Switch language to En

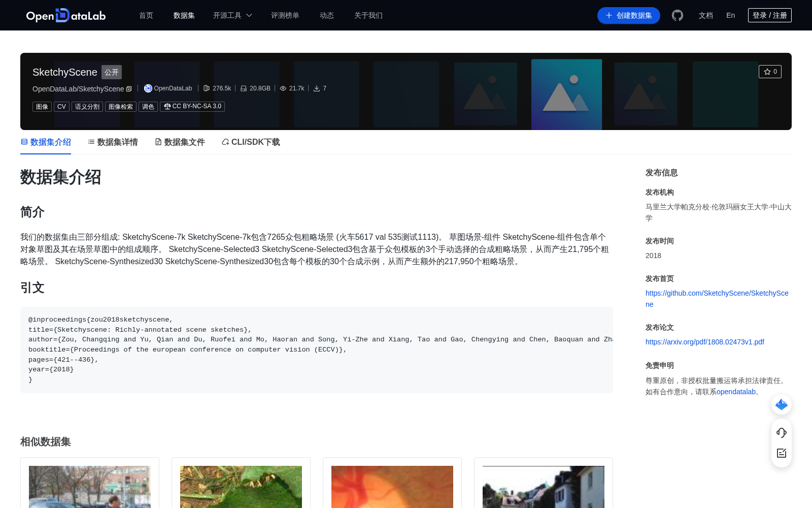click(730, 15)
